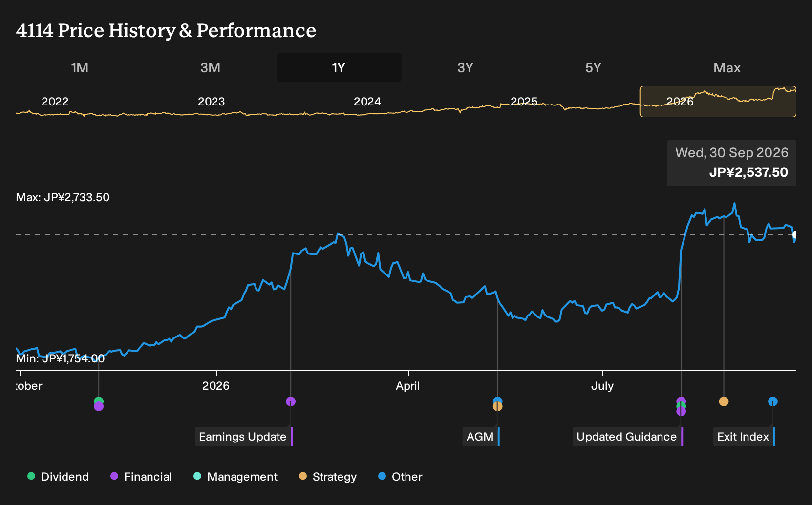Open the Exit Index event label

[x=744, y=437]
